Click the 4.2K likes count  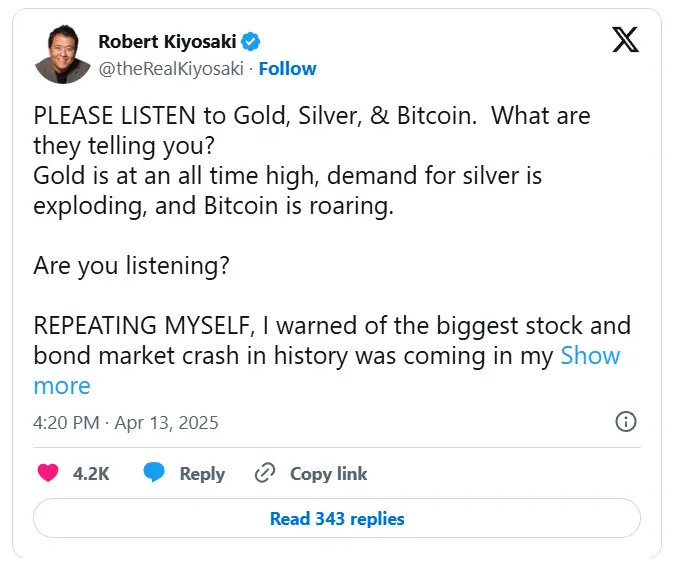pos(91,474)
